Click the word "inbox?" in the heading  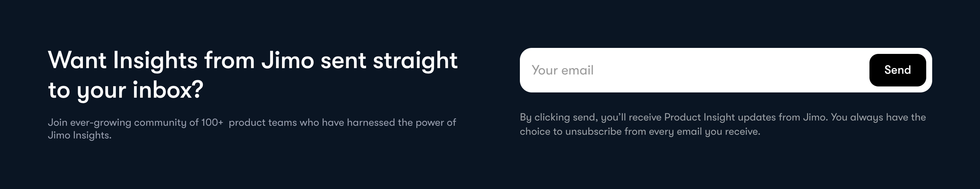coord(168,90)
